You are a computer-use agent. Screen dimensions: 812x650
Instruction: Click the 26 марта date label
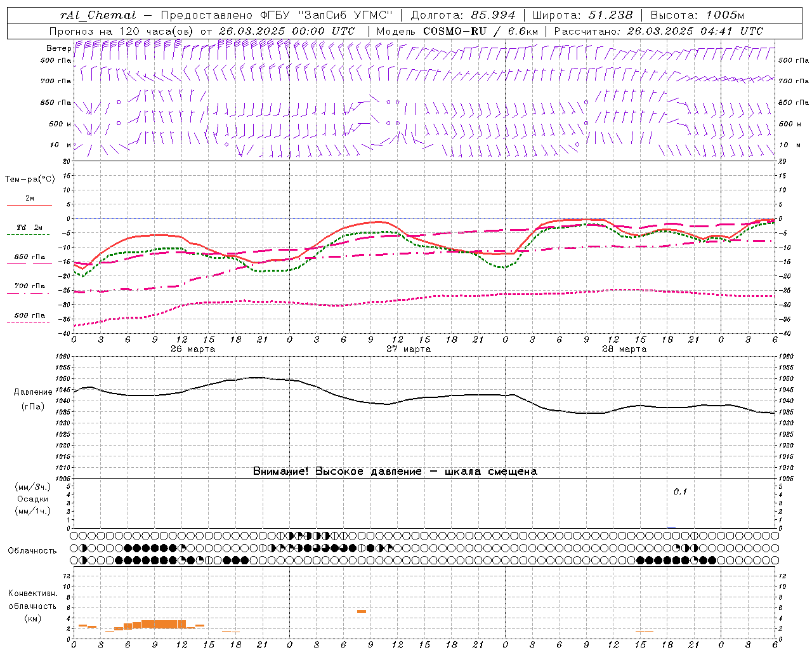tap(193, 349)
